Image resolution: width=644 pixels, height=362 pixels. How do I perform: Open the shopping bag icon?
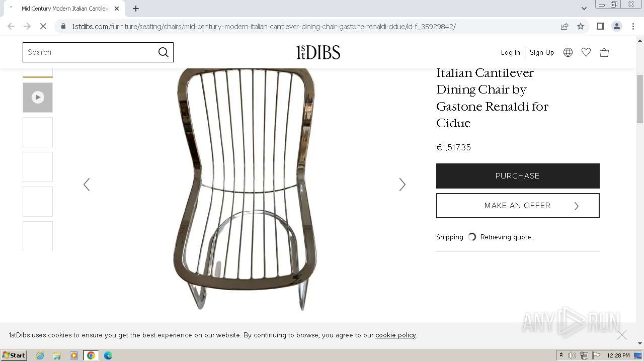coord(604,52)
